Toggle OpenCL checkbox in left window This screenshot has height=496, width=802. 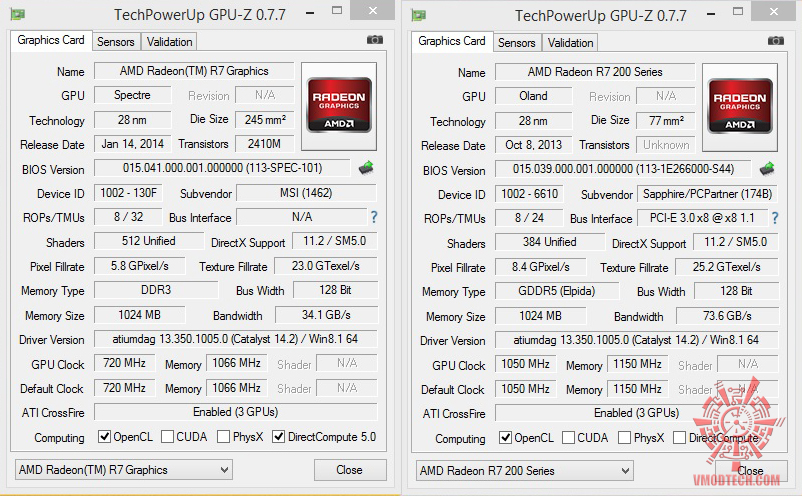(x=104, y=437)
